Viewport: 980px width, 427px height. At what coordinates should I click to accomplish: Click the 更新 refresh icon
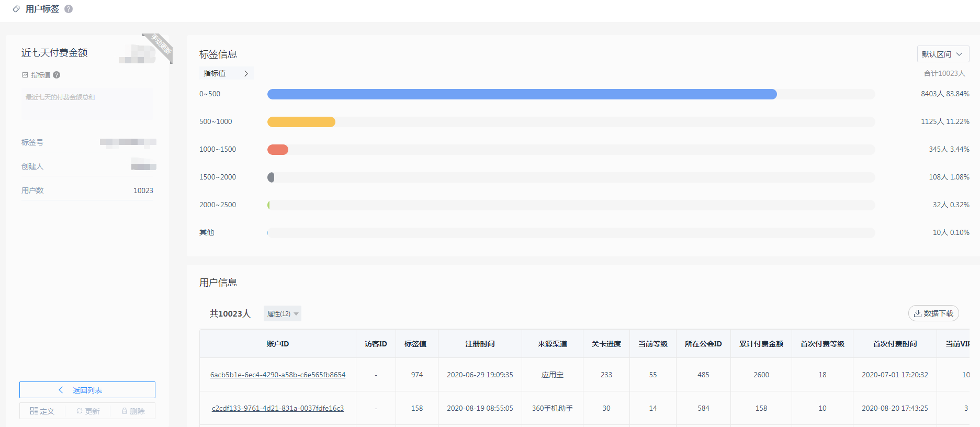pos(80,411)
